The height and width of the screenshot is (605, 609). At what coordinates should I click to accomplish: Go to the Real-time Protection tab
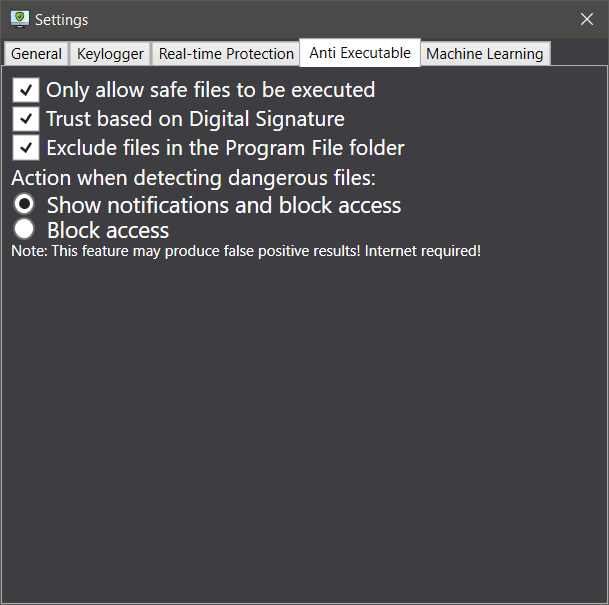tap(226, 54)
